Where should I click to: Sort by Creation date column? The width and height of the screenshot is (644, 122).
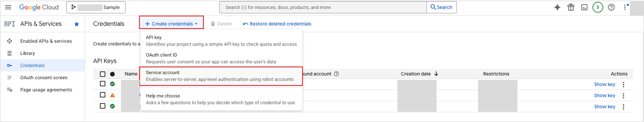click(x=416, y=74)
